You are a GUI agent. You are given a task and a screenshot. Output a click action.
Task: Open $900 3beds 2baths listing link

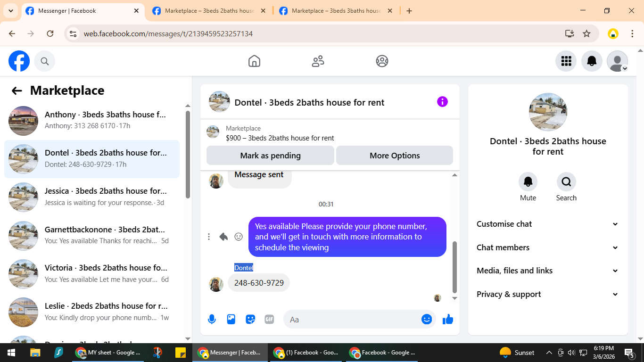280,138
